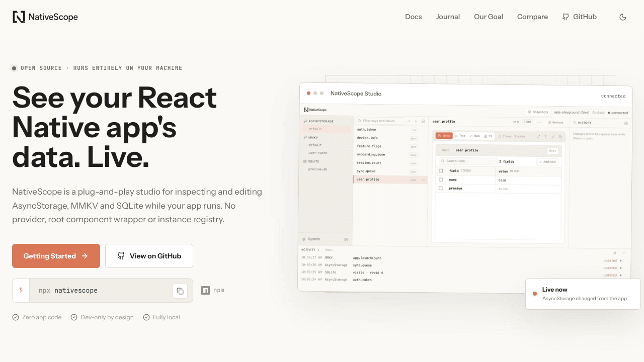644x362 pixels.
Task: Open the Compare page
Action: point(532,17)
